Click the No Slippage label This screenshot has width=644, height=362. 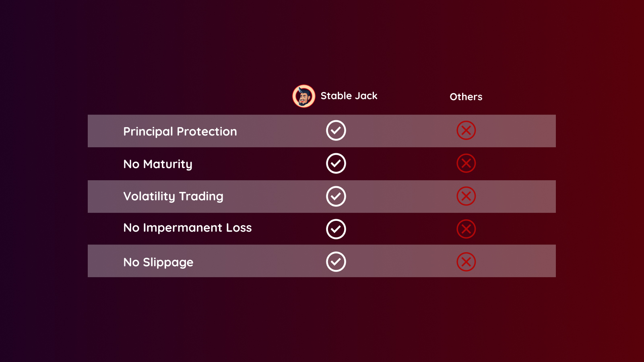click(x=158, y=262)
